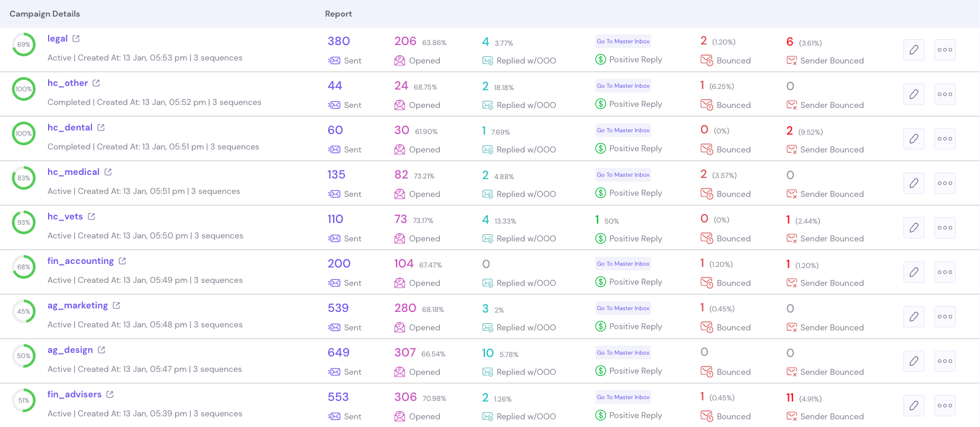Expand the three-dot options for ag_design

pos(944,361)
